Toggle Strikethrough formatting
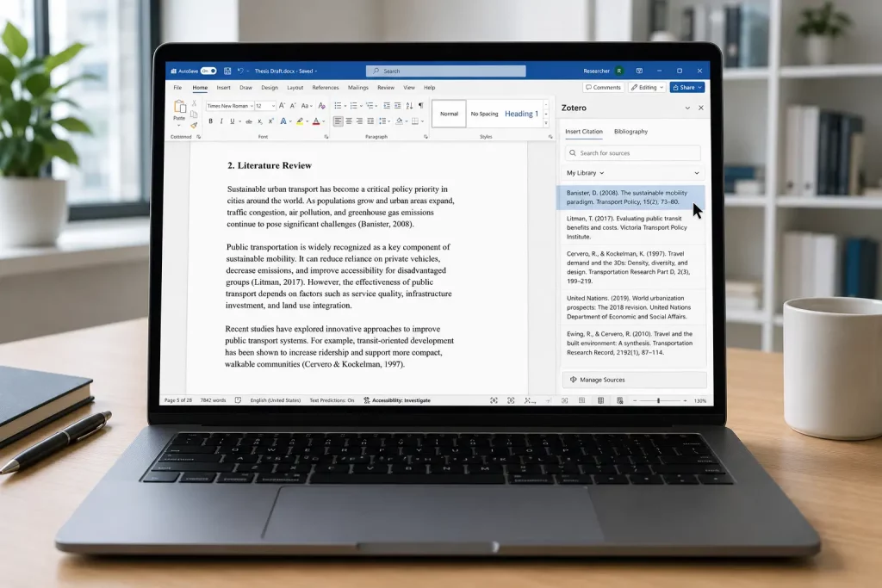The width and height of the screenshot is (882, 588). [x=249, y=121]
